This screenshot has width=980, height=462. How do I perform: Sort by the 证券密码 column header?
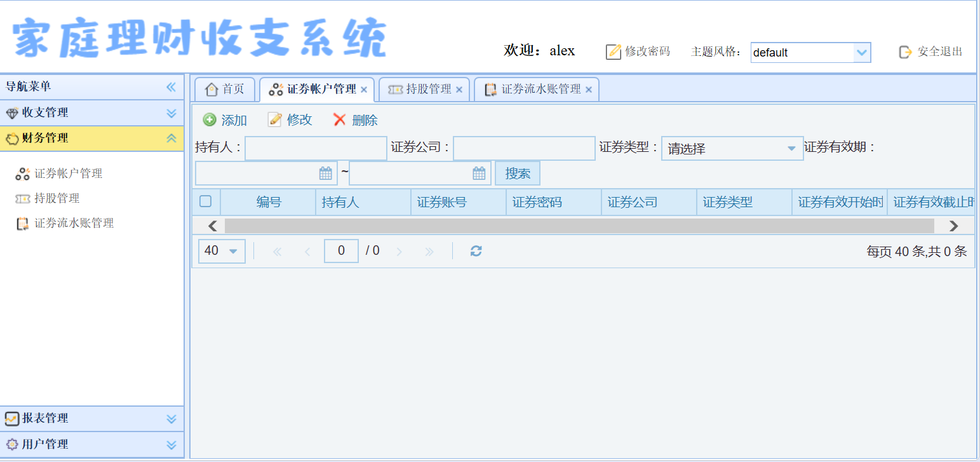tap(554, 203)
